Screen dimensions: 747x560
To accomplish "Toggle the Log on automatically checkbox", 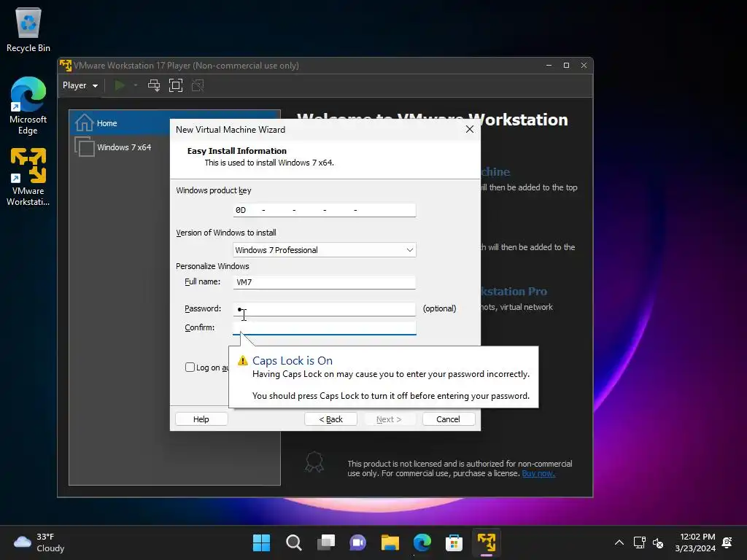I will (x=190, y=367).
